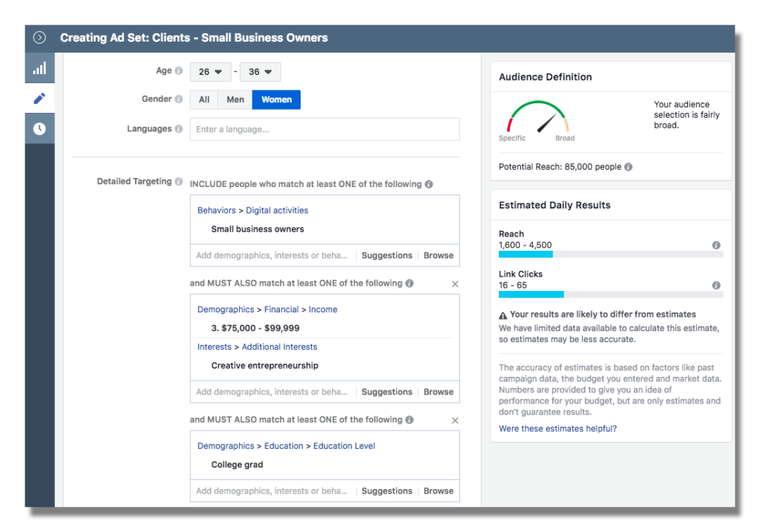The height and width of the screenshot is (532, 760).
Task: Click the Enter a language input field
Action: tap(324, 128)
